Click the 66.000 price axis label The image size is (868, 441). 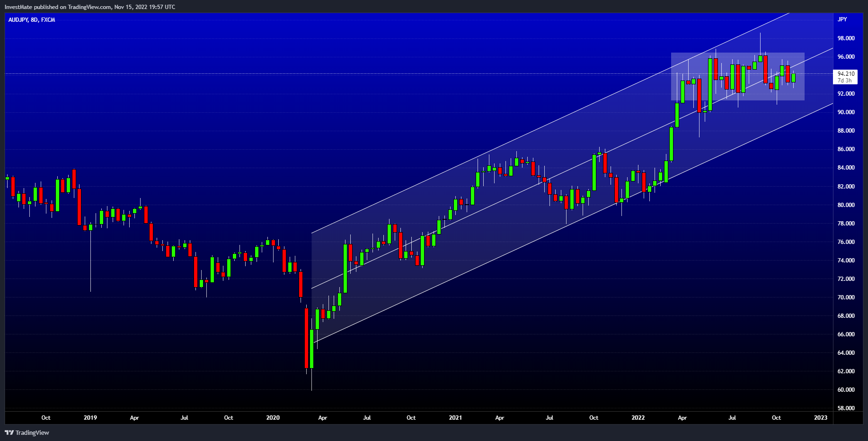[x=846, y=334]
